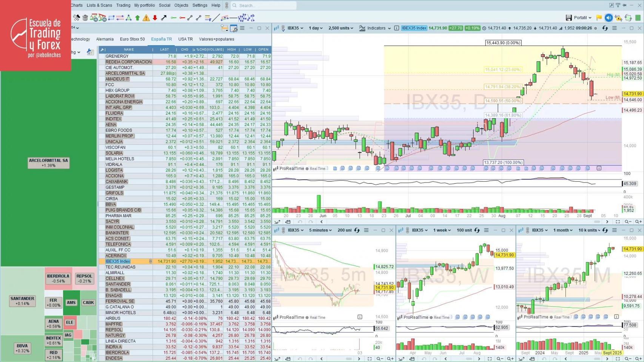Open the Trading menu
The height and width of the screenshot is (362, 644).
123,5
